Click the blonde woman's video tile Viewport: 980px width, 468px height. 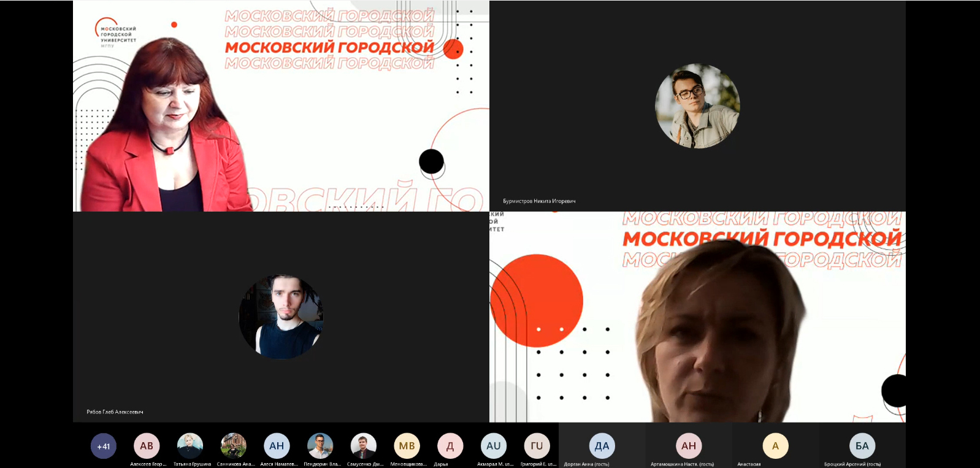tap(697, 317)
